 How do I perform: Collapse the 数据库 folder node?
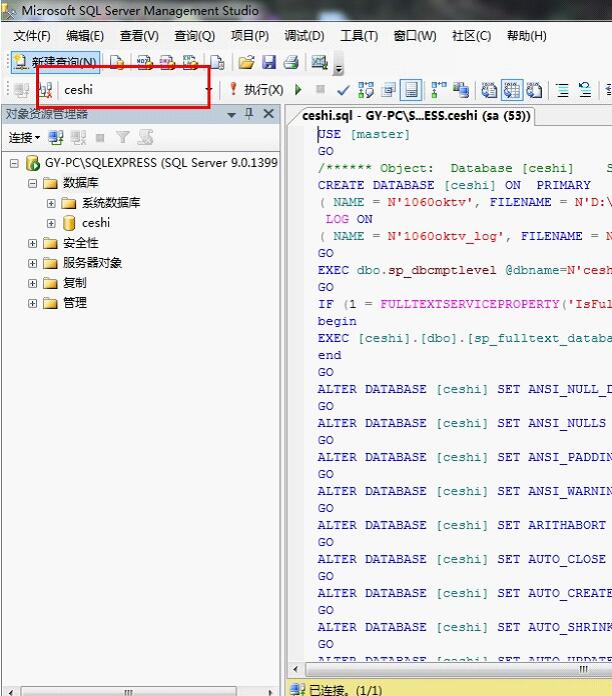[x=33, y=183]
